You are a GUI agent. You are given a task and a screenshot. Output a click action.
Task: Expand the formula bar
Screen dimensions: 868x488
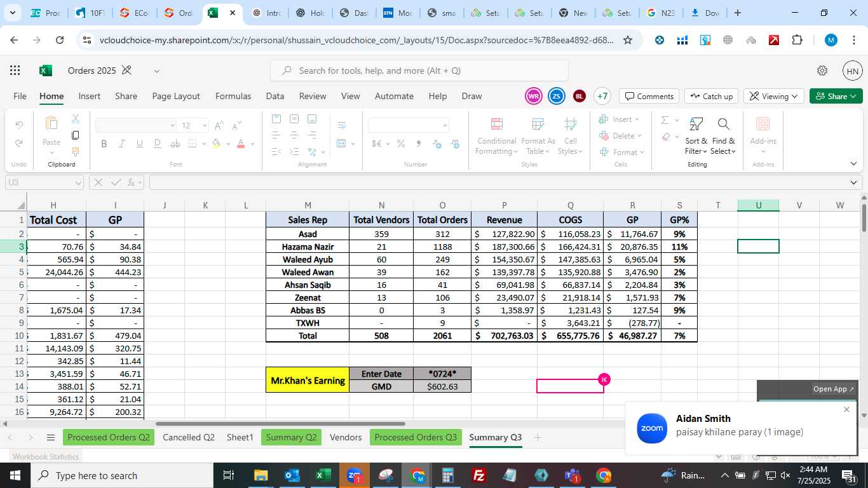click(x=854, y=182)
